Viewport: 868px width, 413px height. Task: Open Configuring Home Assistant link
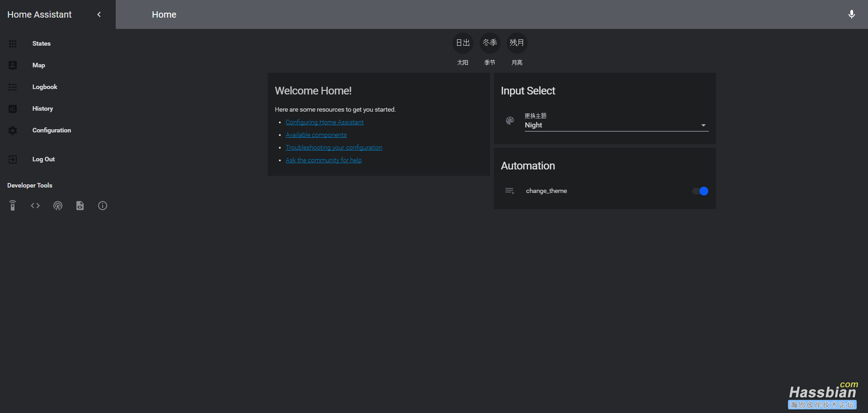click(x=325, y=122)
